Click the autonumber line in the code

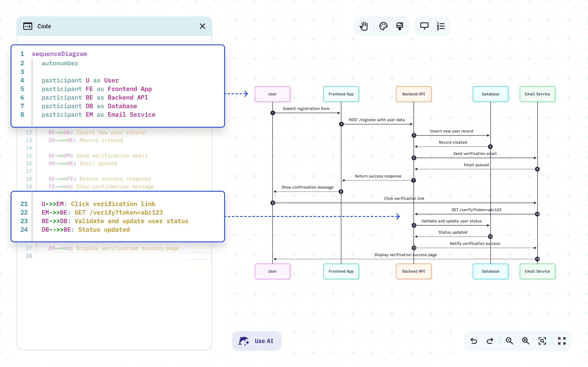coord(60,63)
